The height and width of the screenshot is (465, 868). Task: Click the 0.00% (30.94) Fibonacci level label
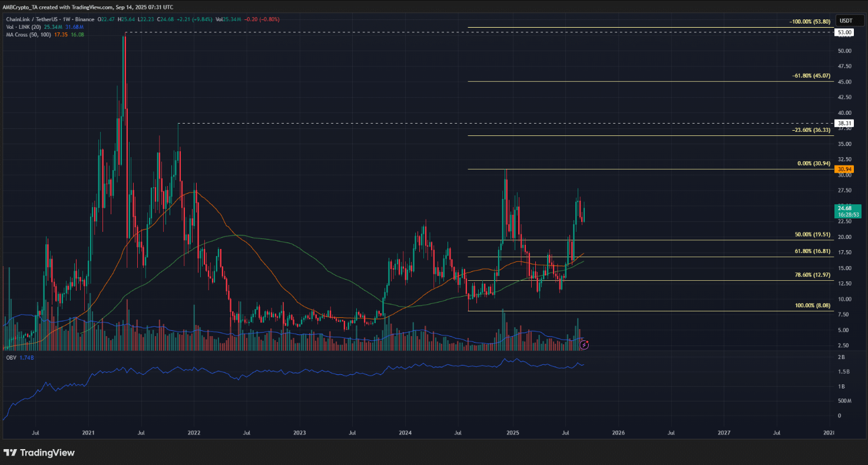pyautogui.click(x=814, y=164)
